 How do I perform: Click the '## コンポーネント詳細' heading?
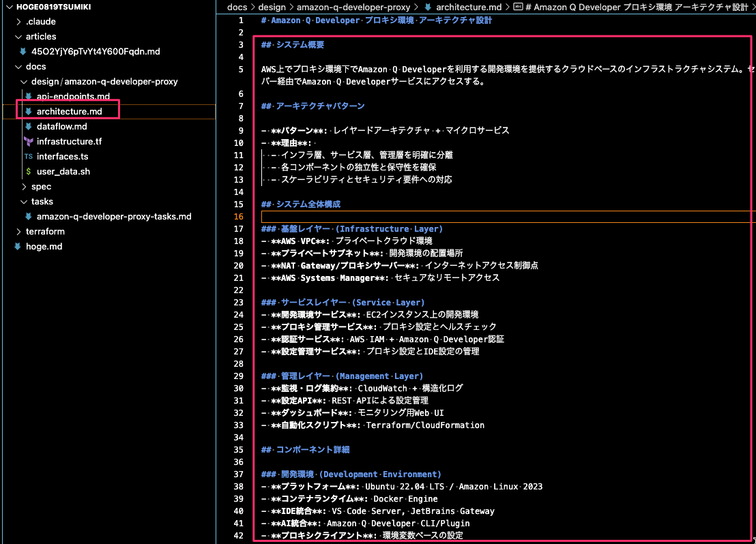305,449
